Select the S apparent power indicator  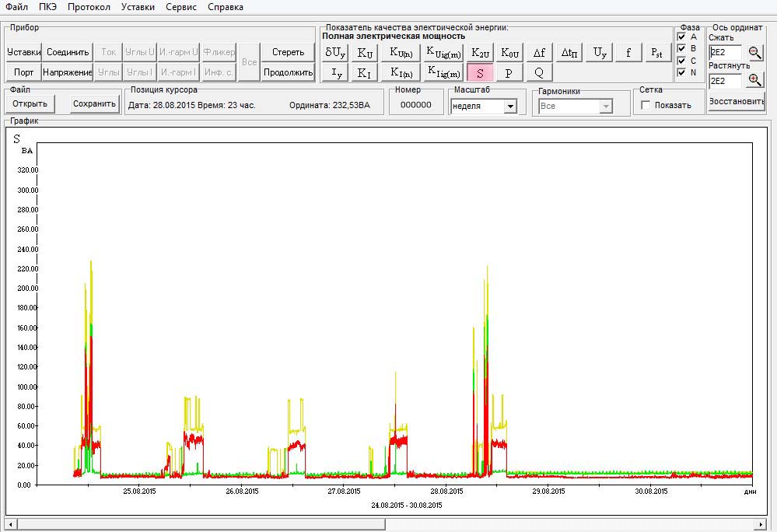coord(480,73)
